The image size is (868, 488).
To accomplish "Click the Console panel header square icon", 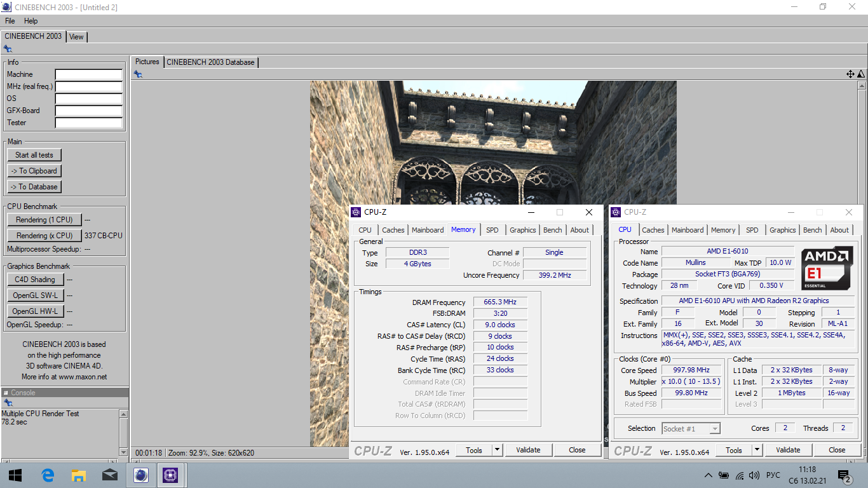I will point(6,393).
